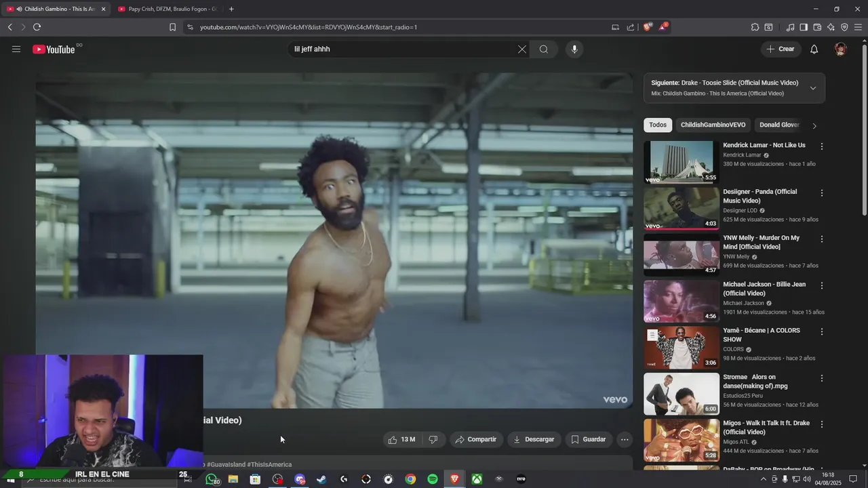Viewport: 868px width, 488px height.
Task: Bookmark this page in address bar
Action: (172, 27)
